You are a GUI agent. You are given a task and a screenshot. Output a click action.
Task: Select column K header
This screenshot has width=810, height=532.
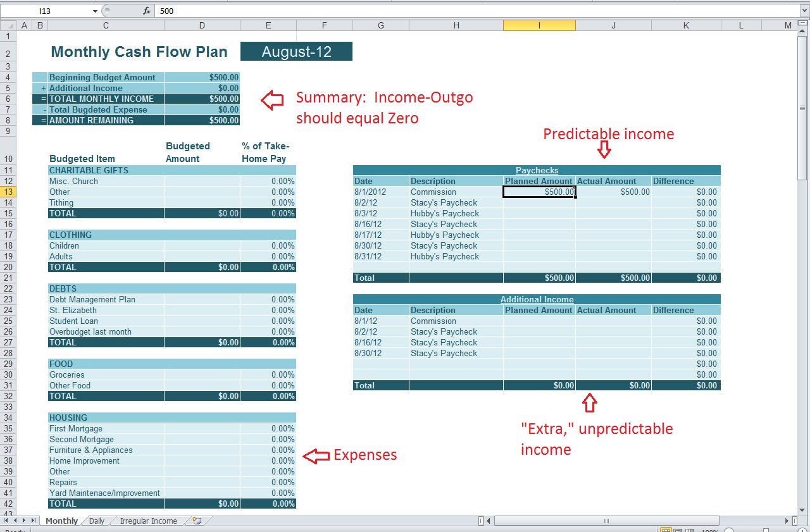[x=686, y=25]
